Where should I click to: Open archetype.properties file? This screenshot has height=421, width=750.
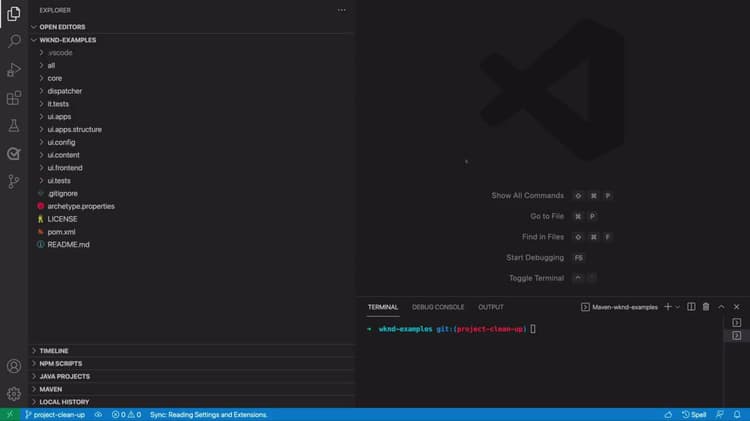[191, 206]
